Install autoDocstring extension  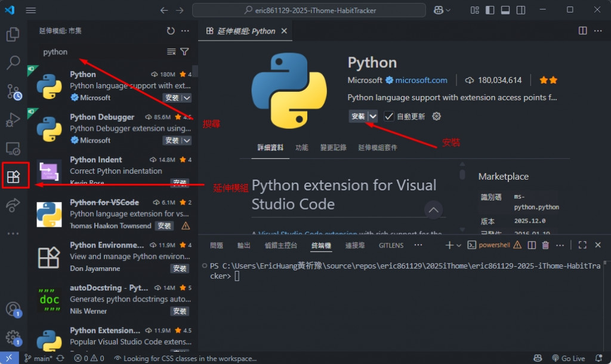pyautogui.click(x=180, y=311)
